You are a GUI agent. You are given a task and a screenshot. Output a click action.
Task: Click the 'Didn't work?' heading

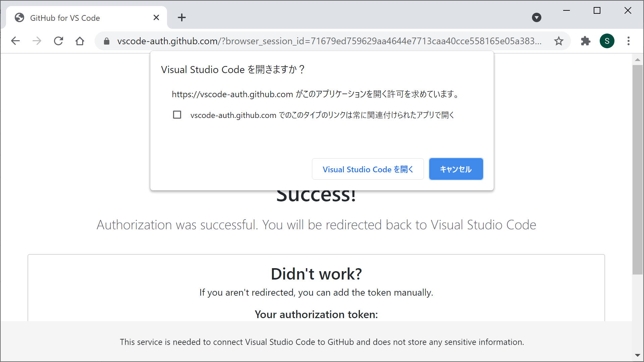coord(316,274)
